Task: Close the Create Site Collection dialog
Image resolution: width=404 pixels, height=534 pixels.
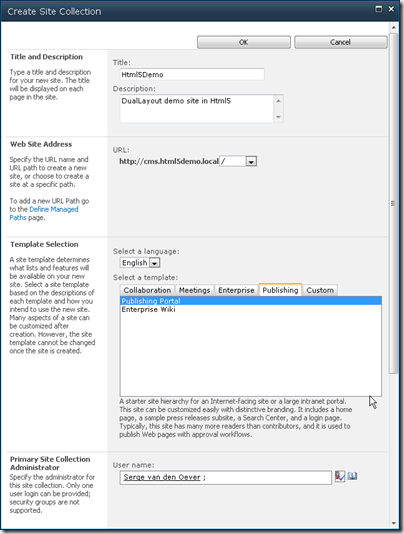Action: click(x=391, y=9)
